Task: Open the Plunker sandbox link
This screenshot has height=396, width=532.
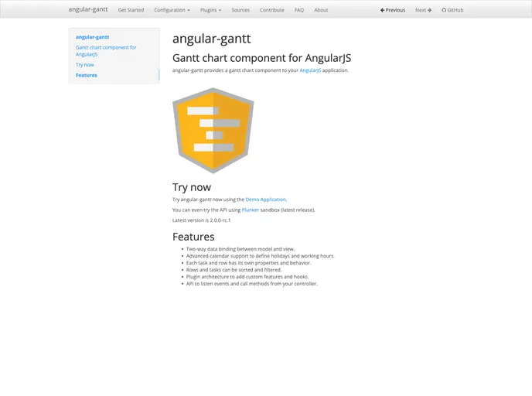Action: click(x=251, y=210)
